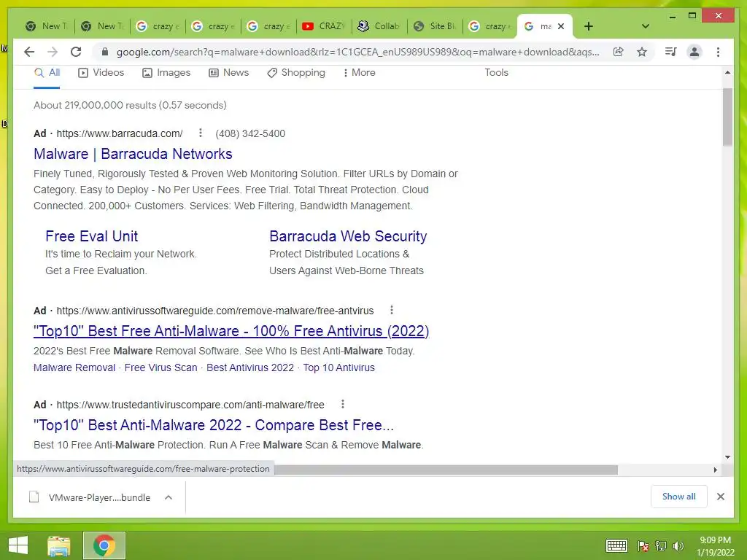
Task: Open antivirussoftwareguide ad options dots
Action: click(392, 310)
